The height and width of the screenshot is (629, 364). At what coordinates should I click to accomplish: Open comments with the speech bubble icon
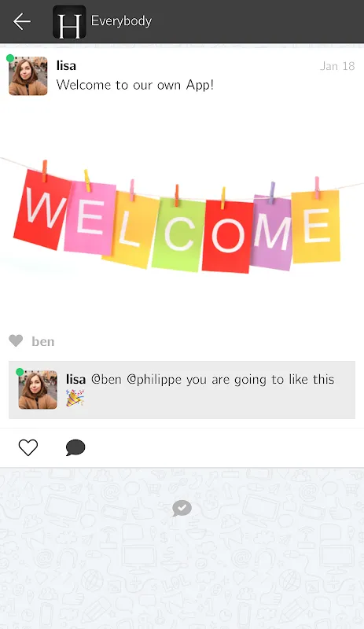click(x=75, y=447)
